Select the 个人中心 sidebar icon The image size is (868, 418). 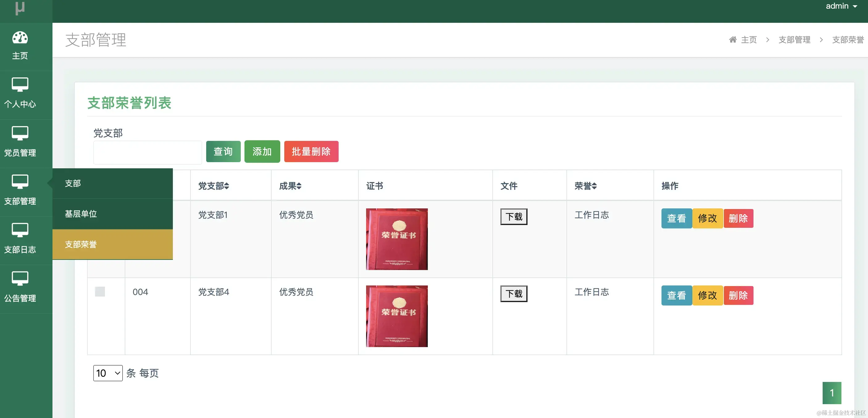point(20,94)
